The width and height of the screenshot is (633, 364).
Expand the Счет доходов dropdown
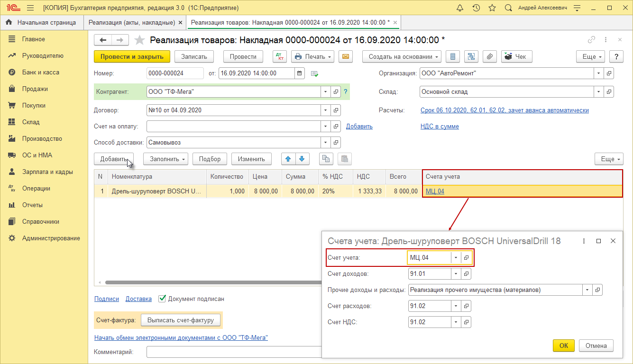(x=456, y=274)
